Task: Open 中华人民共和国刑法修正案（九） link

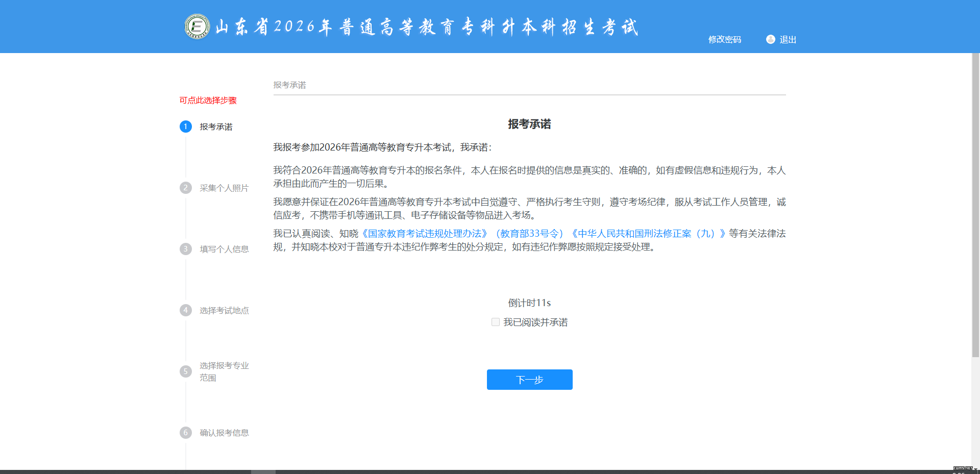Action: (x=647, y=234)
